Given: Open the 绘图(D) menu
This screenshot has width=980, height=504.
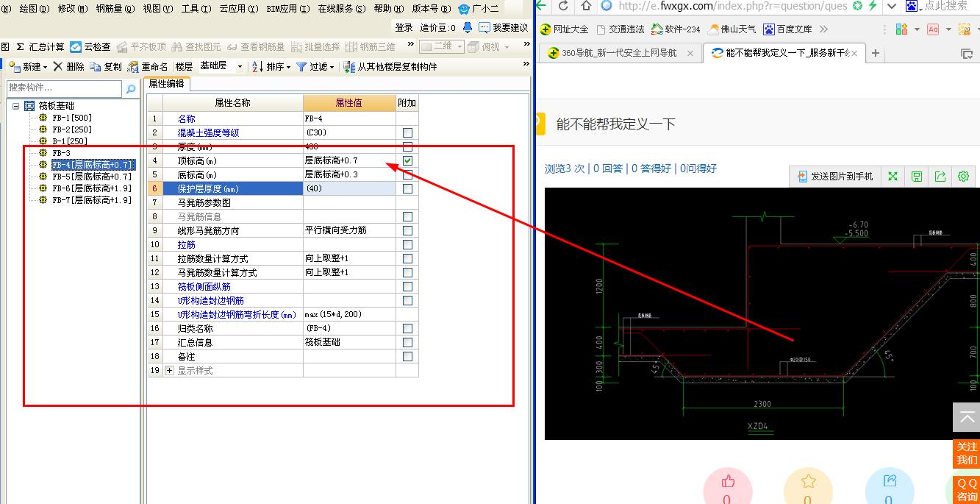Looking at the screenshot, I should [x=33, y=9].
